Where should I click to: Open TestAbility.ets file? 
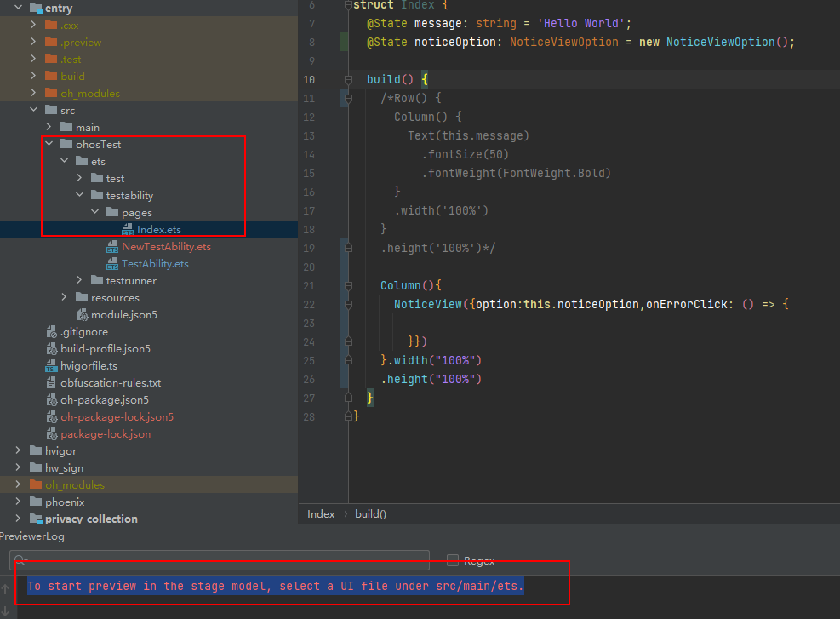coord(155,264)
